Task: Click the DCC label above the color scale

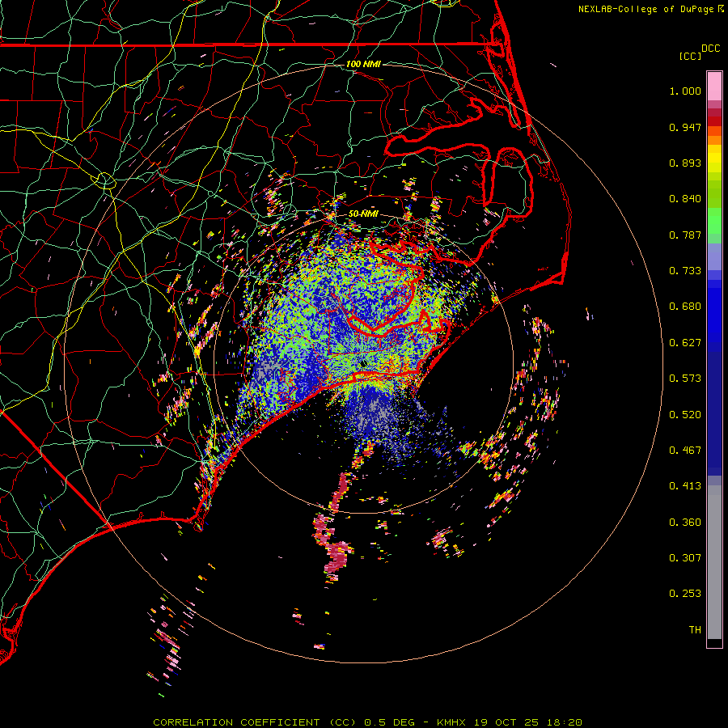Action: [x=711, y=49]
